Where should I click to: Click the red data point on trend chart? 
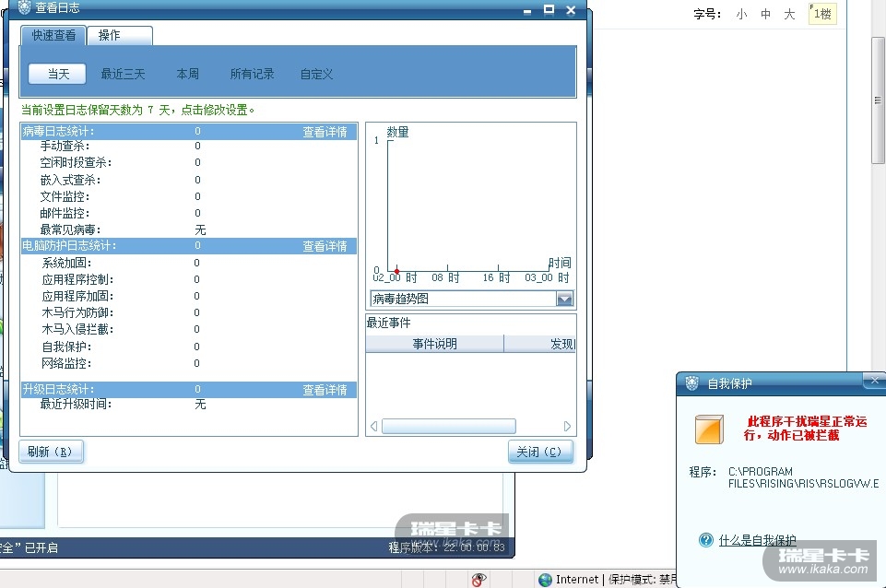tap(396, 272)
